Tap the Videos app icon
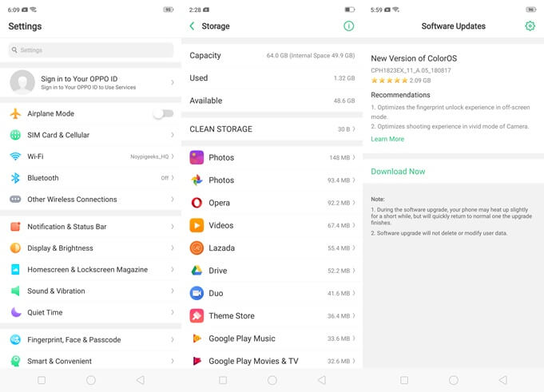 (x=197, y=225)
